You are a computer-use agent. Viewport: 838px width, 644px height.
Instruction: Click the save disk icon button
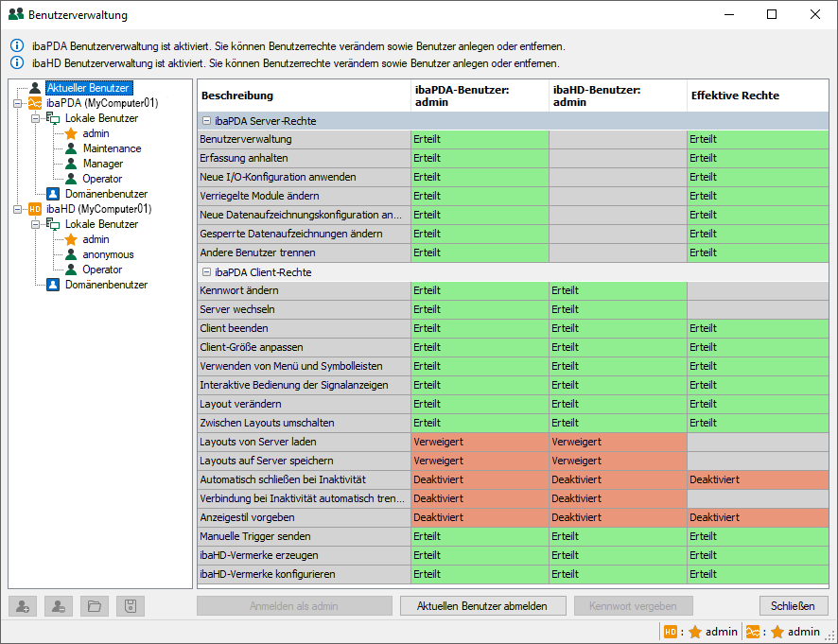click(131, 606)
